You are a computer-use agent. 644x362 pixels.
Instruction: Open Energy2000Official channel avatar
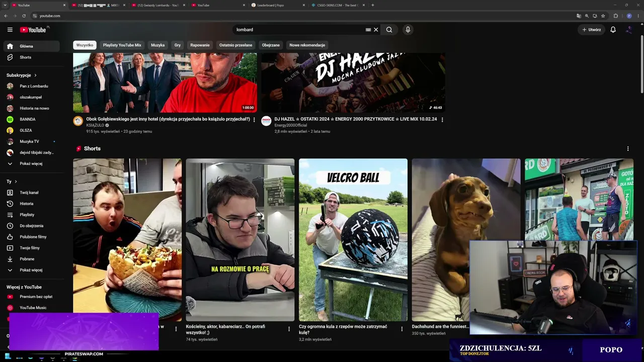[266, 121]
